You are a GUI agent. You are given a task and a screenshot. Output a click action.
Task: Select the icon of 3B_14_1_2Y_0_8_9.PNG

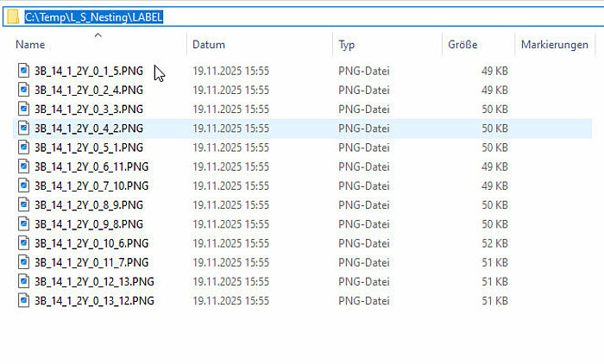pos(24,204)
